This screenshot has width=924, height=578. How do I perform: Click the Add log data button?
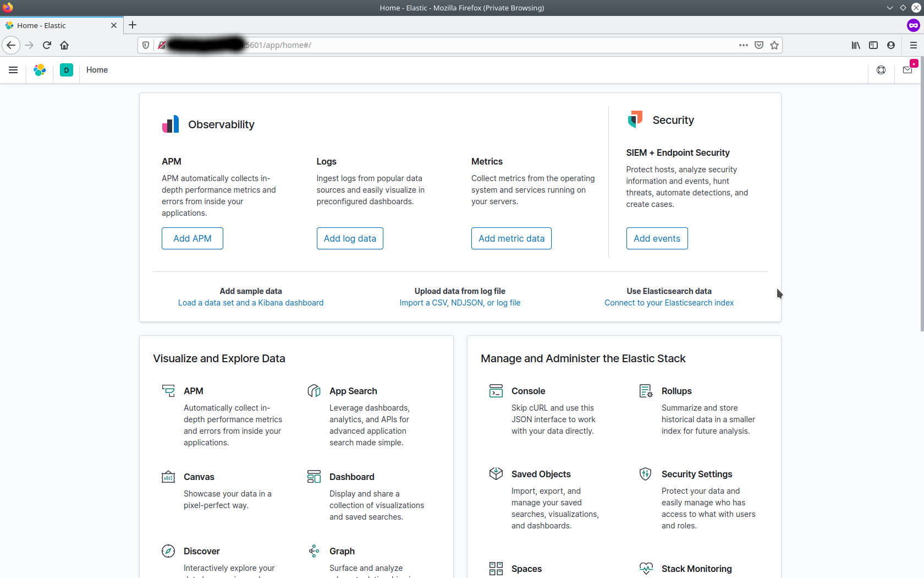tap(350, 238)
